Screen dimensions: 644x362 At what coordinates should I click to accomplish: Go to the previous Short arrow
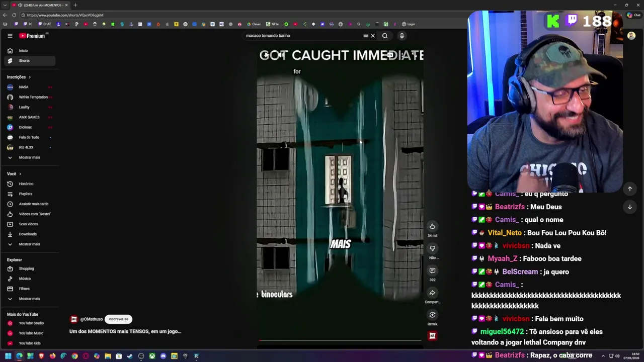pos(629,189)
